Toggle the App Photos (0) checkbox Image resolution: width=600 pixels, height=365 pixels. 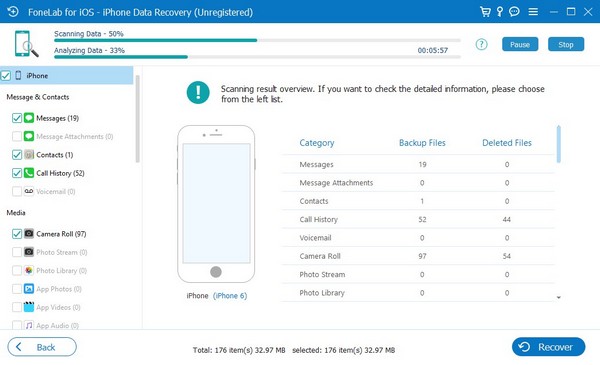point(16,289)
